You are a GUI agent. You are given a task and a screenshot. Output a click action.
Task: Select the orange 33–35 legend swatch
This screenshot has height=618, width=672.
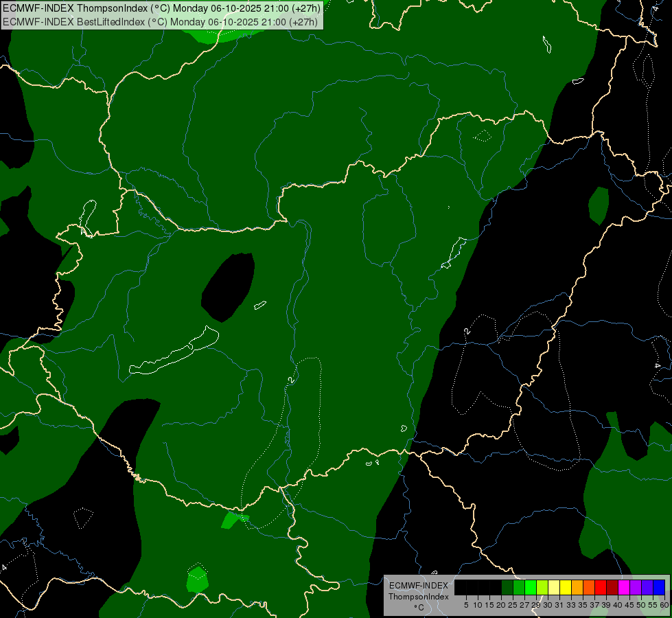(577, 587)
